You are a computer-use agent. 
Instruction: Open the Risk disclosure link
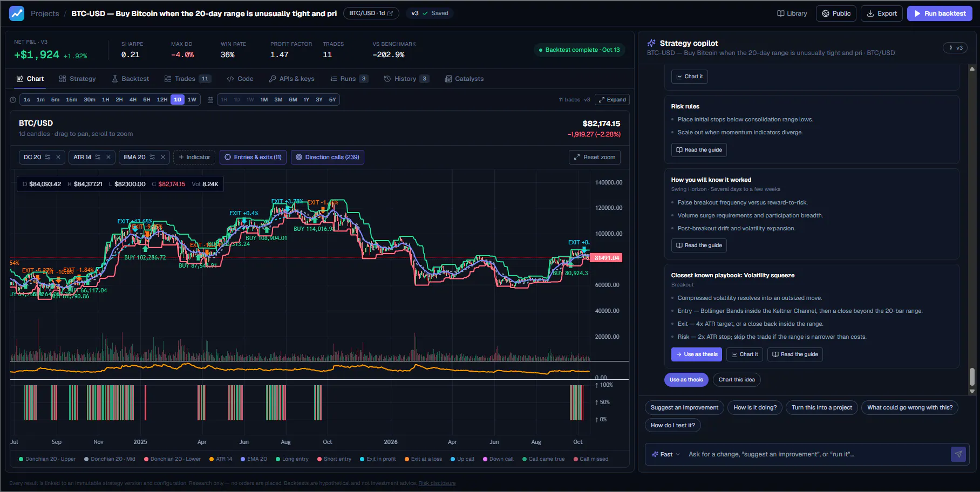point(437,483)
